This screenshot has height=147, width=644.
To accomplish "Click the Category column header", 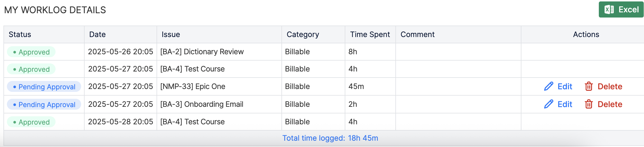I will (303, 34).
